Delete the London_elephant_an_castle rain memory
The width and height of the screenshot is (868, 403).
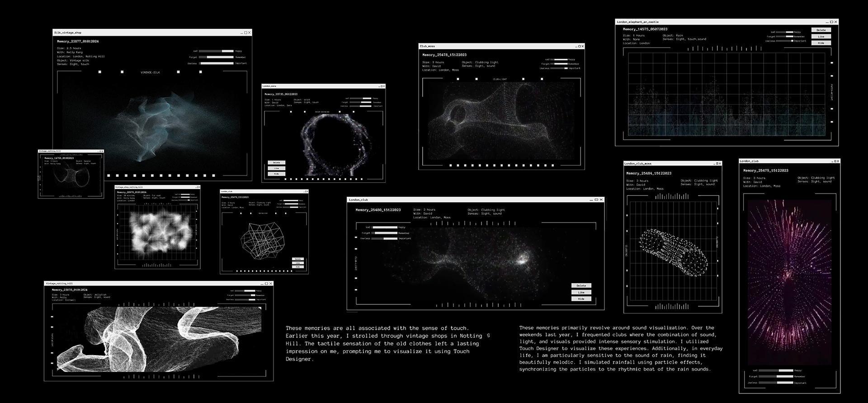pos(821,30)
